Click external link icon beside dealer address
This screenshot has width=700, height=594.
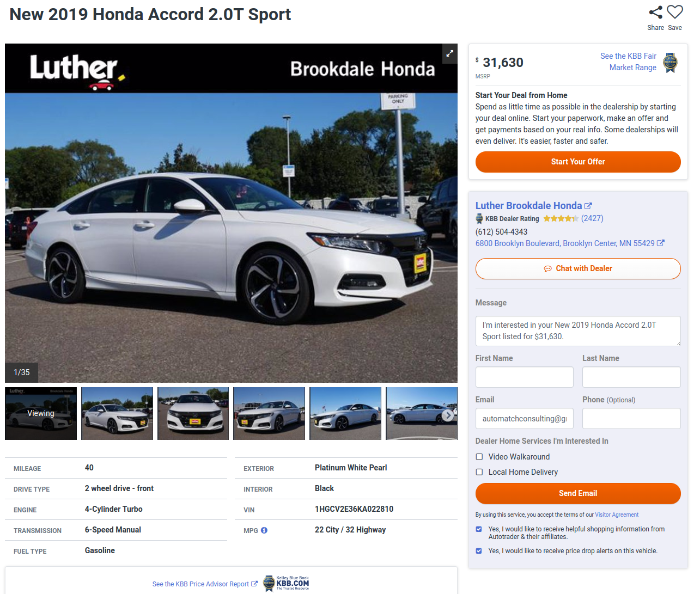[x=661, y=243]
